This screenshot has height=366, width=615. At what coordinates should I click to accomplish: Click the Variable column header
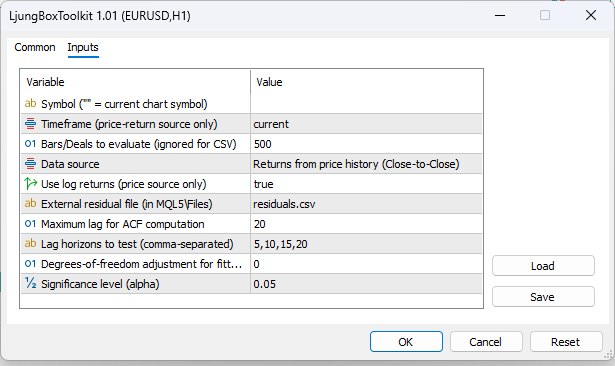(136, 82)
